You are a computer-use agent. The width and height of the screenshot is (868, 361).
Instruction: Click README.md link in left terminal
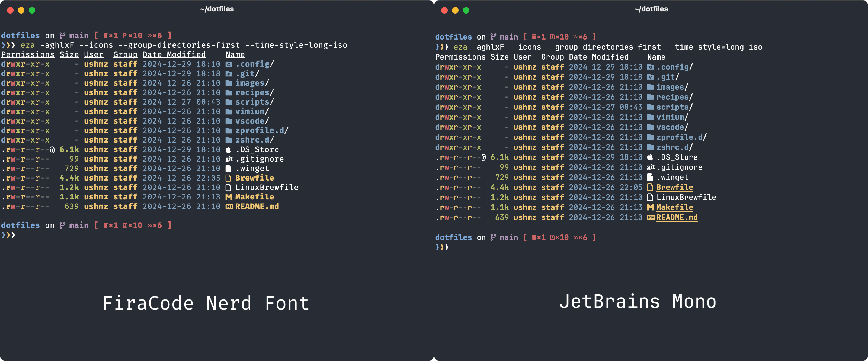(x=257, y=206)
